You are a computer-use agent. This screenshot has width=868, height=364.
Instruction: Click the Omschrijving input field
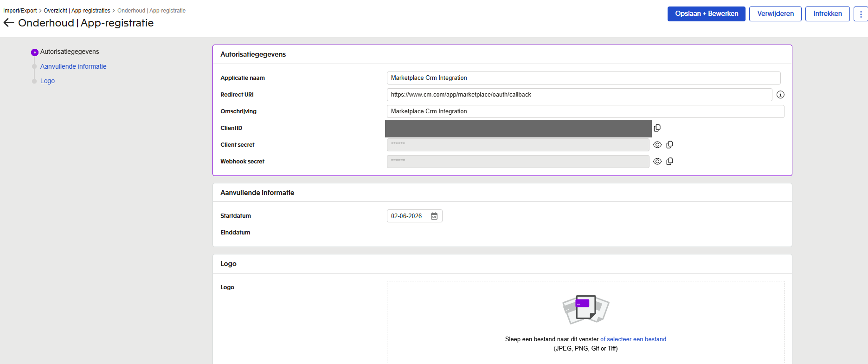(585, 111)
